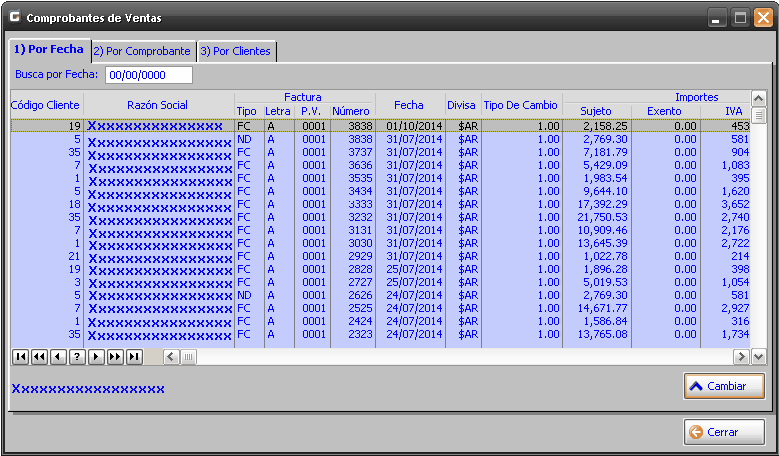Minimize the Comprobantes de Ventas window

(x=716, y=19)
